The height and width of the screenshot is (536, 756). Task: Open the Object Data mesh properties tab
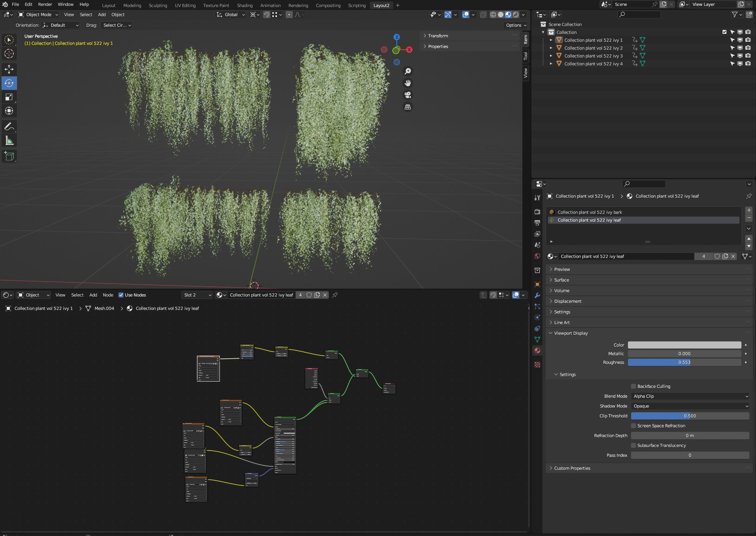(x=537, y=339)
